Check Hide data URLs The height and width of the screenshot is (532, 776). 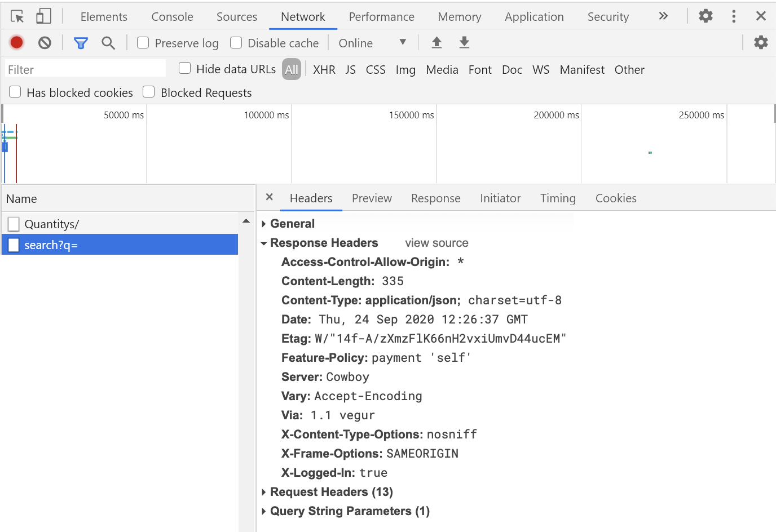point(184,68)
